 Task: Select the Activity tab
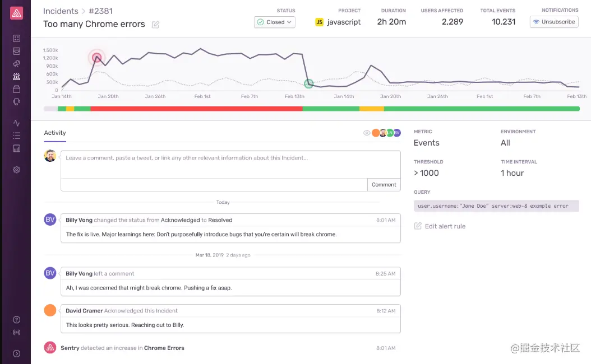pos(55,133)
